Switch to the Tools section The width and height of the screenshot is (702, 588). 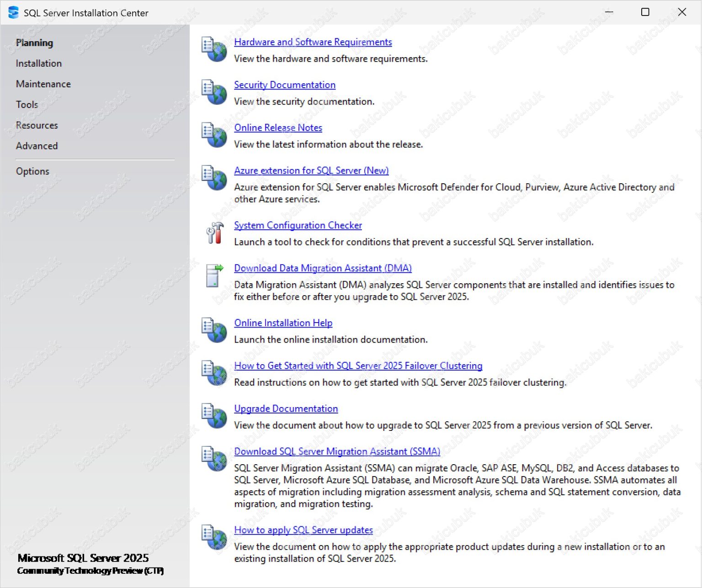tap(27, 104)
